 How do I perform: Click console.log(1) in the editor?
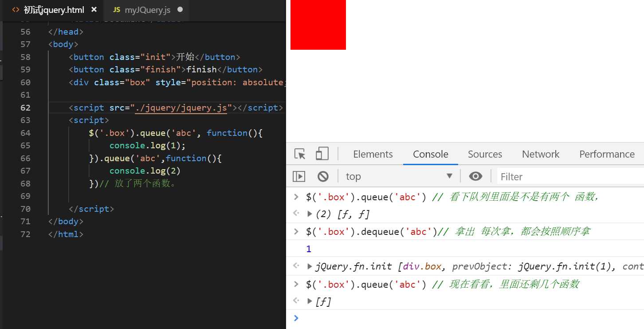[148, 145]
